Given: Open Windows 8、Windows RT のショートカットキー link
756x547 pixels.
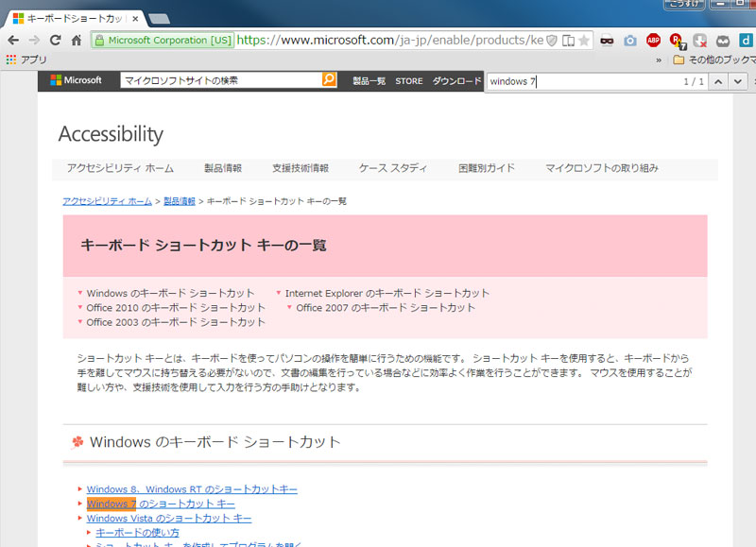Looking at the screenshot, I should pyautogui.click(x=192, y=489).
